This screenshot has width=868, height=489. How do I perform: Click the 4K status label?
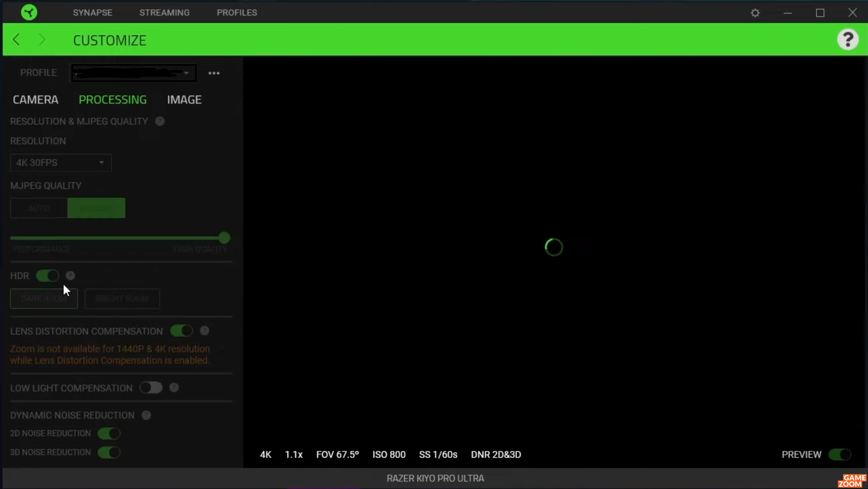[x=266, y=454]
